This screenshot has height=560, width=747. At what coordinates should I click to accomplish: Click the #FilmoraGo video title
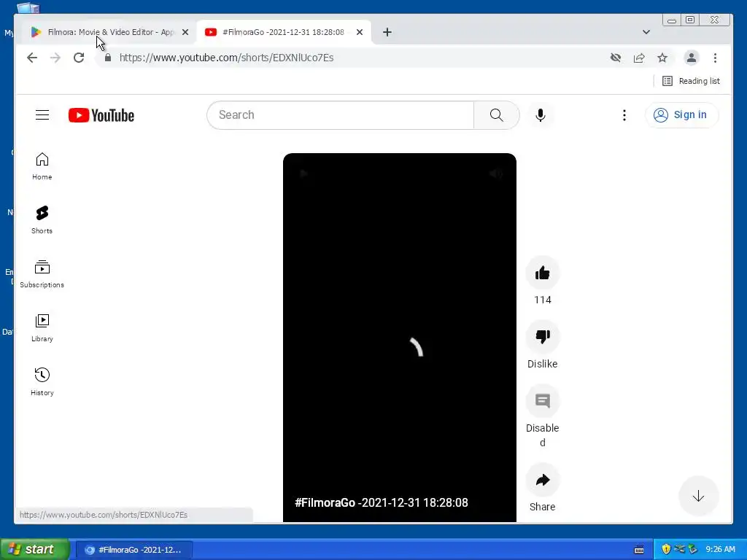381,502
